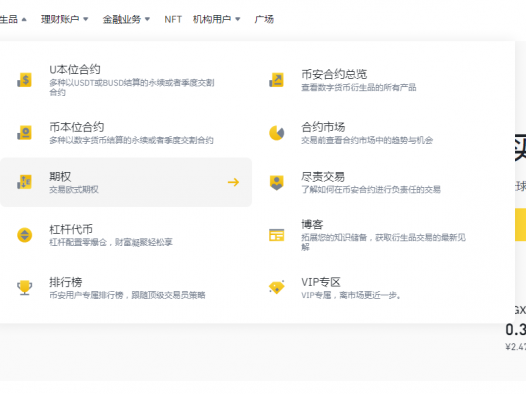Click text 查看数字货币衍生品的所有产品

point(359,88)
